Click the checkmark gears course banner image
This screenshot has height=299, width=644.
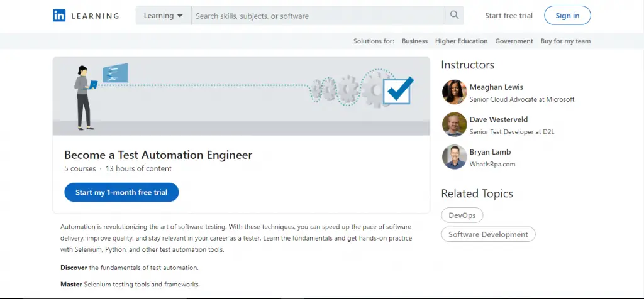click(241, 95)
